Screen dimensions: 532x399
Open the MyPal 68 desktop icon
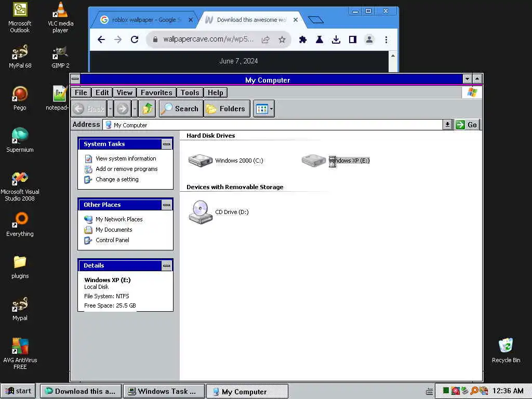coord(20,57)
